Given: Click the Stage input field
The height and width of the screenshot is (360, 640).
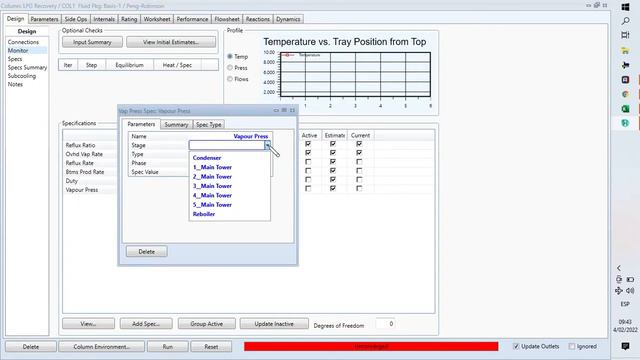Looking at the screenshot, I should 227,145.
